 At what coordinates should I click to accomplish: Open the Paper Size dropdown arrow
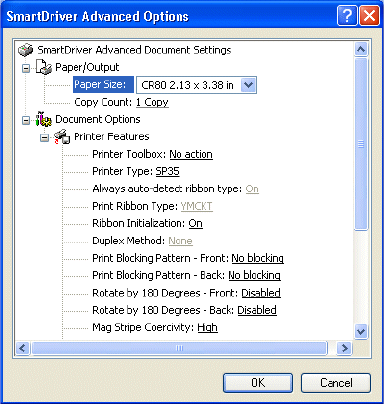[248, 85]
